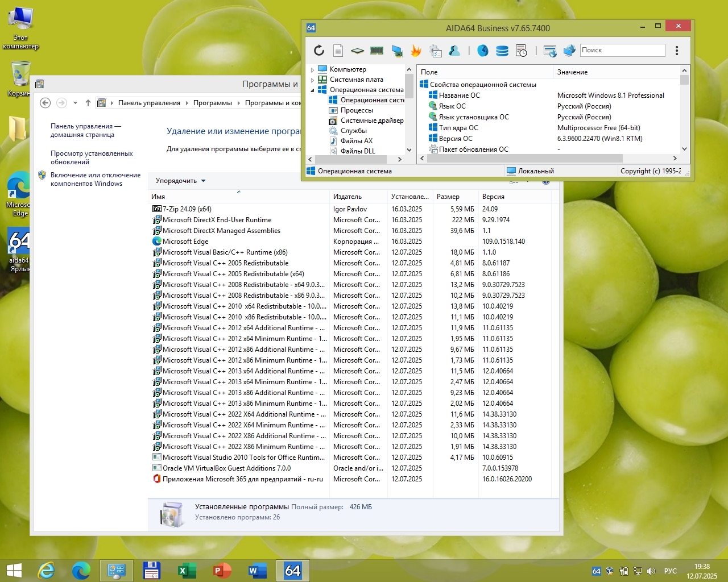The image size is (728, 582).
Task: Collapse the Операционная система tree node
Action: point(312,90)
